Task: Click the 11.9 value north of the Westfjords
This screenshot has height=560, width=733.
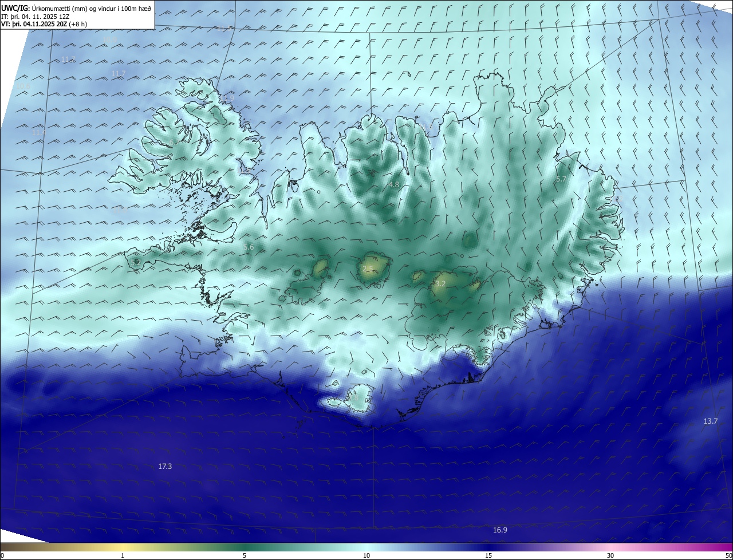Action: pyautogui.click(x=227, y=98)
